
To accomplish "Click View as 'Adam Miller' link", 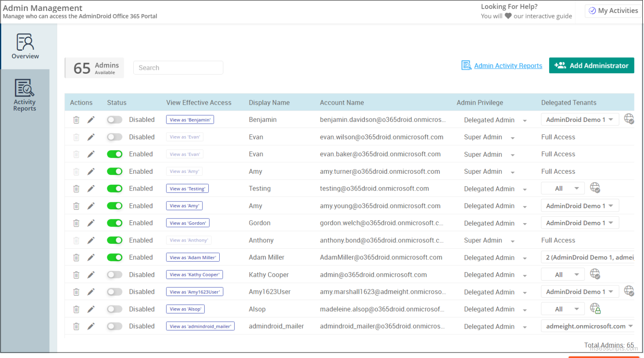I will tap(192, 257).
